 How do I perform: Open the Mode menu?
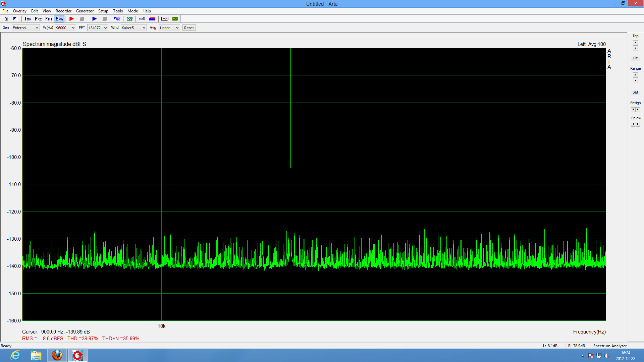[133, 11]
